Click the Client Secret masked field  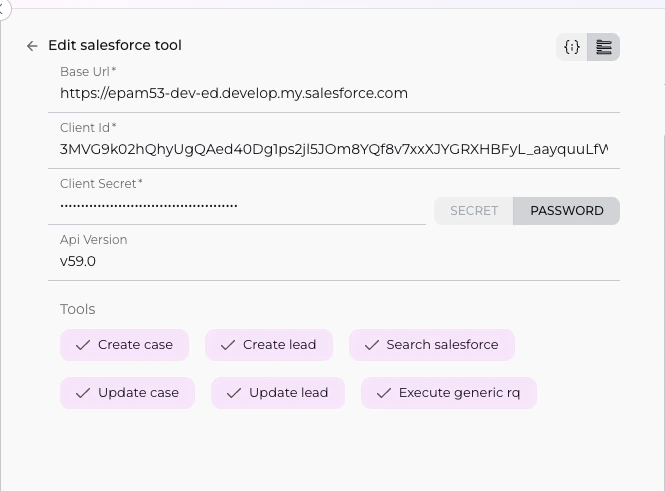pos(237,205)
